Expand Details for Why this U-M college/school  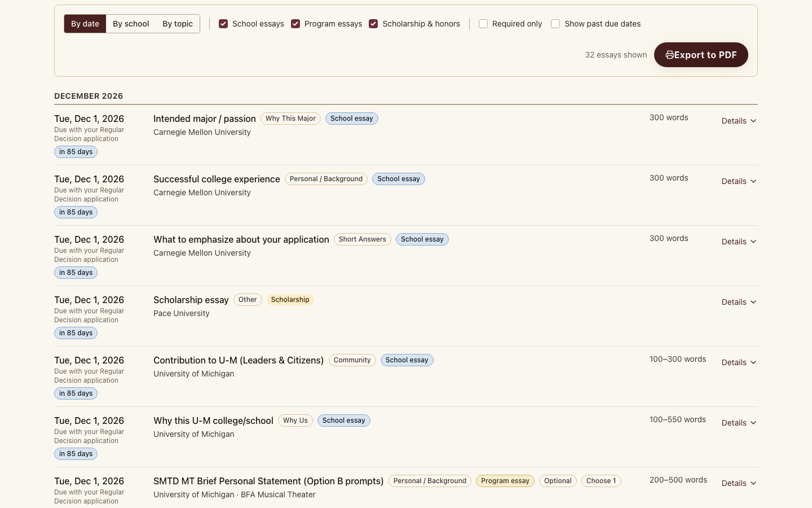pos(739,423)
